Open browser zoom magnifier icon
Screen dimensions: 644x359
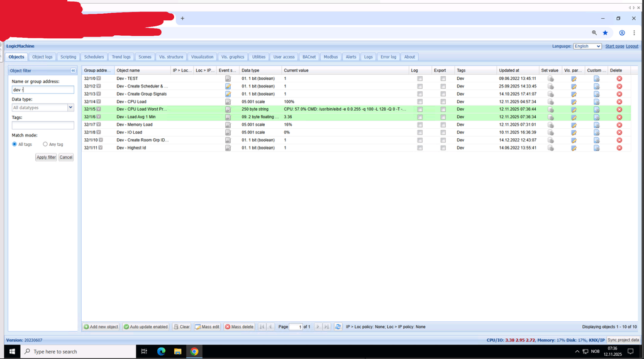[x=594, y=33]
